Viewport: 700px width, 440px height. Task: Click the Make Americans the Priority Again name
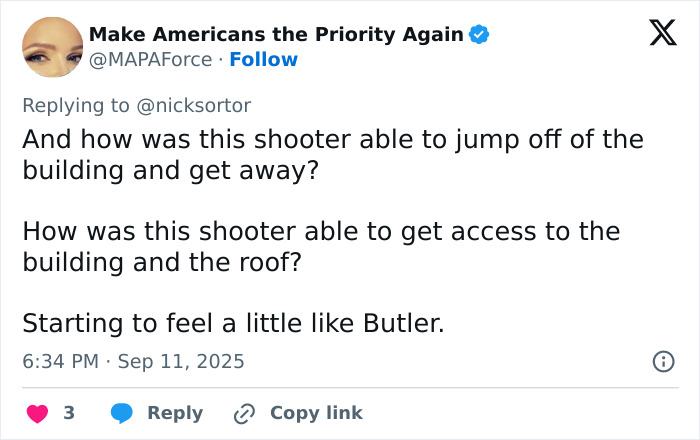(x=276, y=35)
